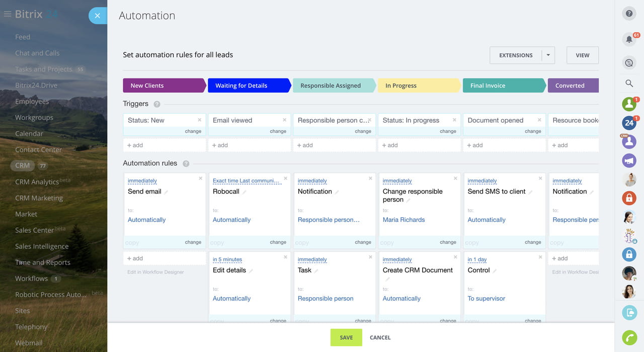Click the search magnifier icon in right panel
Viewport: 644px width, 352px height.
coord(629,83)
